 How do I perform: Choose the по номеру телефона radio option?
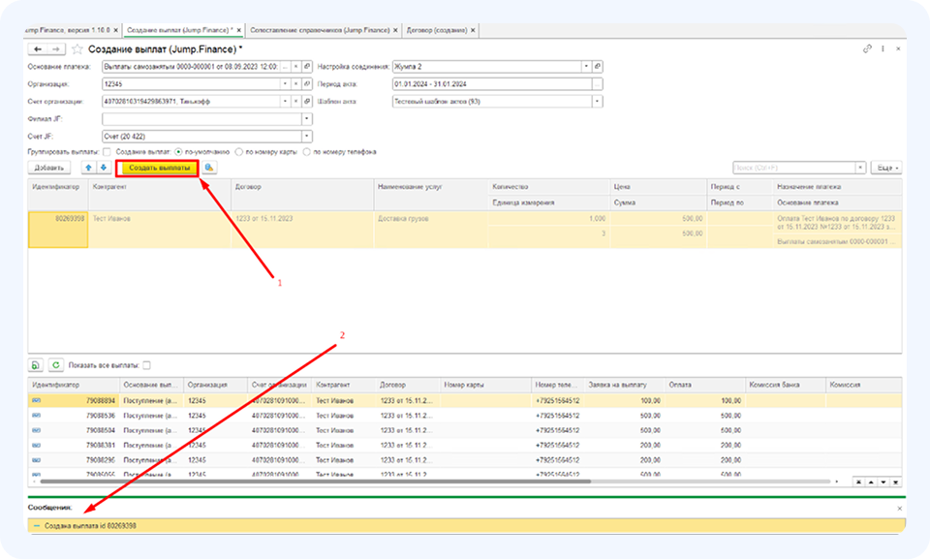coord(307,152)
